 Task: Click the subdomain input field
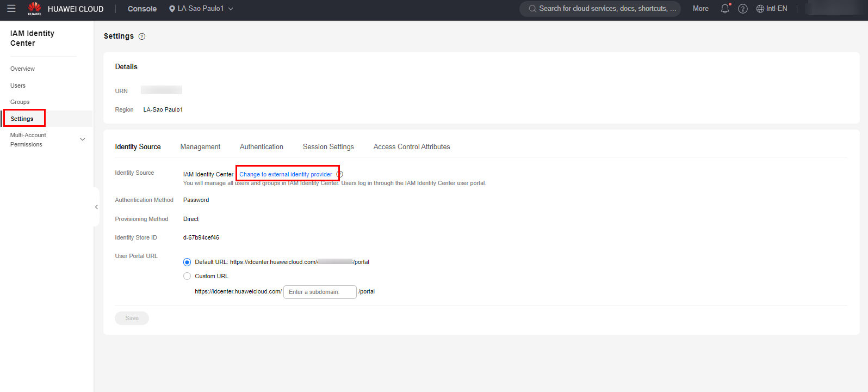click(320, 292)
